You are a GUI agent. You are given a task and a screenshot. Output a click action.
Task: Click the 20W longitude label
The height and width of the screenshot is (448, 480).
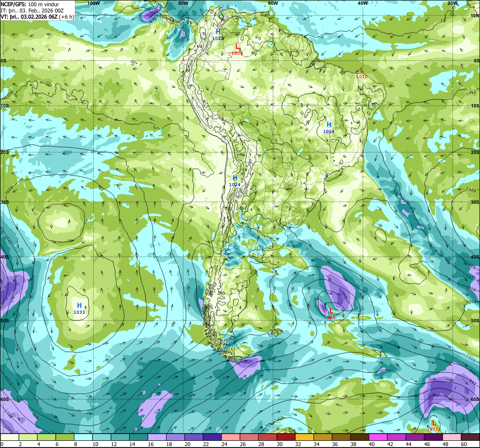coord(453,3)
